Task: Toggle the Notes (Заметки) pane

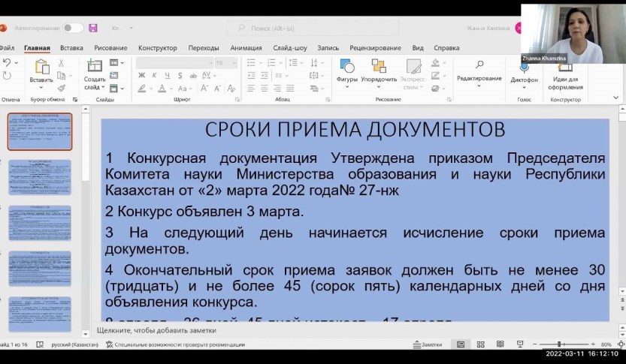Action: (427, 344)
